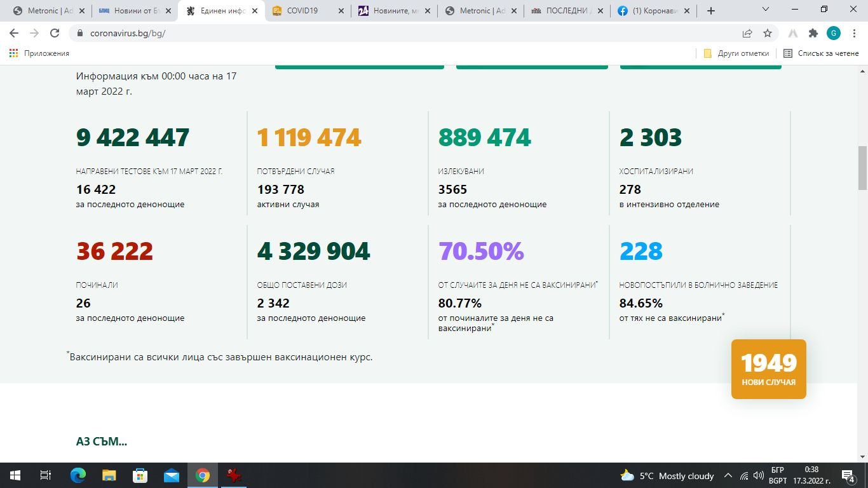
Task: Open the Windows Start menu
Action: 15,475
